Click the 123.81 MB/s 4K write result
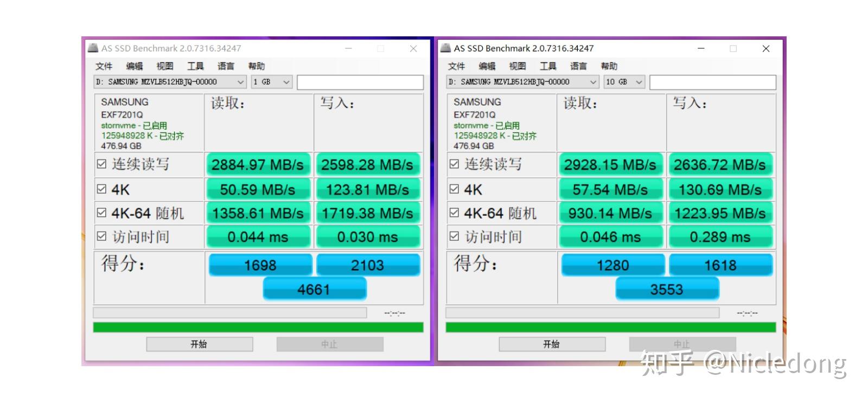This screenshot has width=868, height=403. click(368, 189)
